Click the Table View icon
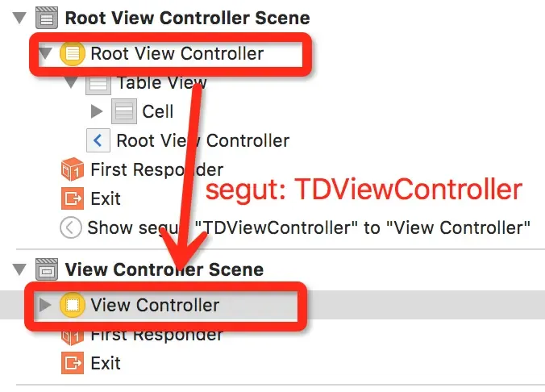Viewport: 545px width, 392px height. 98,83
